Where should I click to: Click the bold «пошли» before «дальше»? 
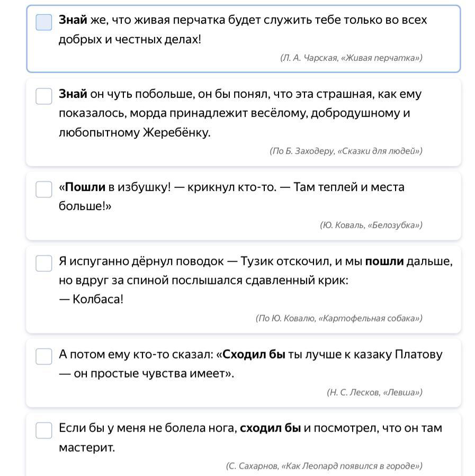pos(384,261)
